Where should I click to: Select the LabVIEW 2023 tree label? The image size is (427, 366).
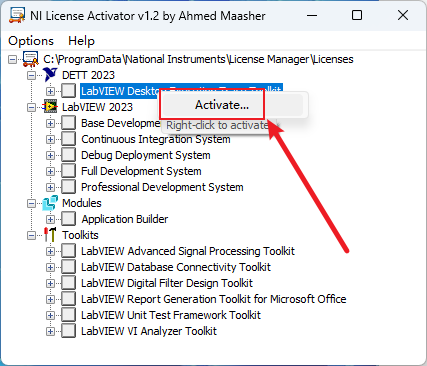pyautogui.click(x=97, y=107)
